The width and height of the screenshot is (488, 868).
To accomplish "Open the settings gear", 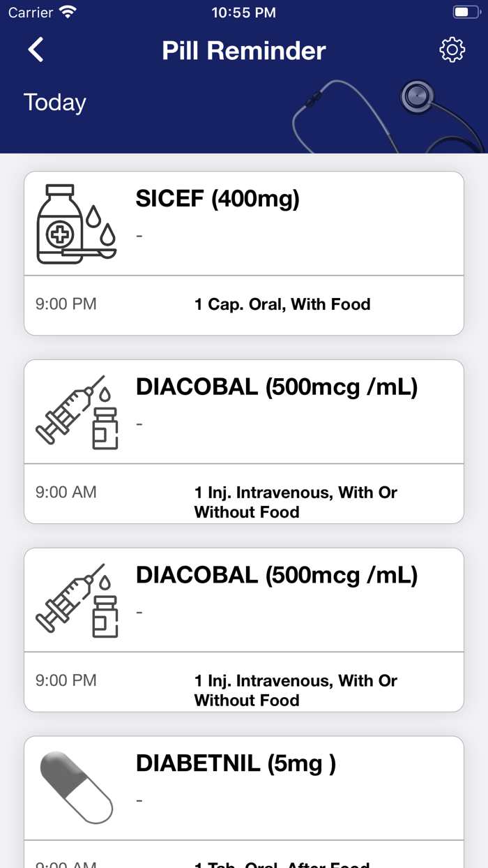I will tap(452, 50).
